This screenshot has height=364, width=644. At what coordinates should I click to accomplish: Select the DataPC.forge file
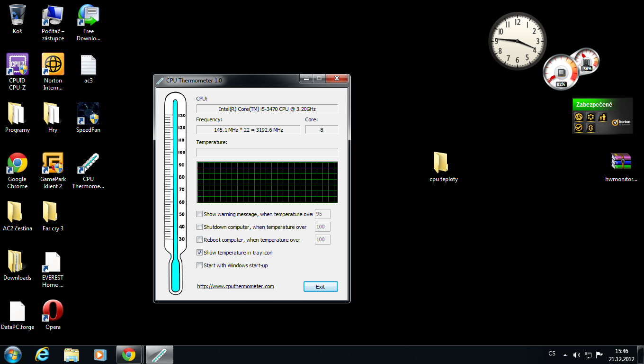click(x=18, y=315)
